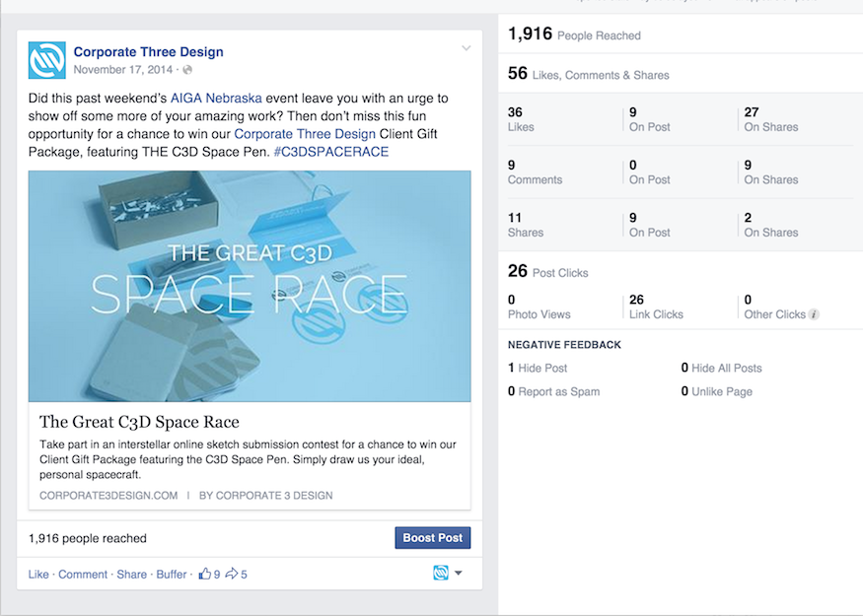The width and height of the screenshot is (863, 616).
Task: Click the 0 Report as Spam stat
Action: (553, 391)
